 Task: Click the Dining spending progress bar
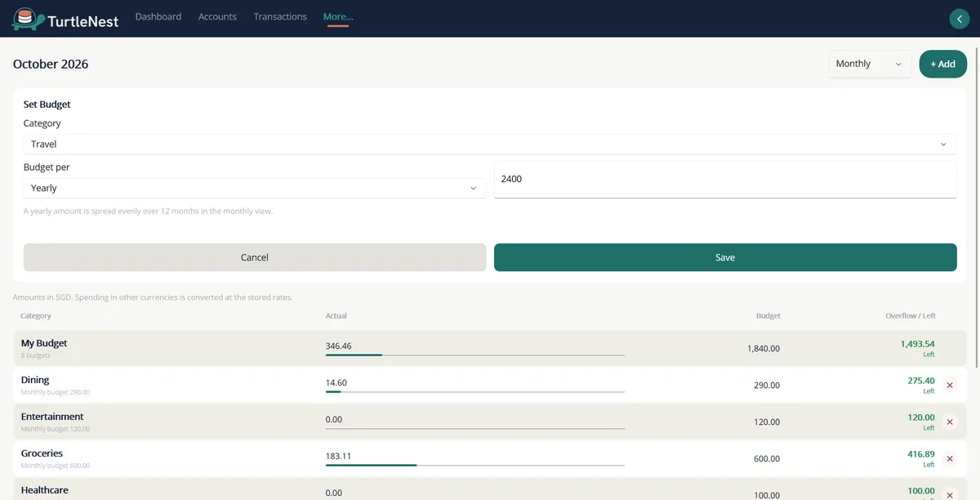(x=475, y=392)
